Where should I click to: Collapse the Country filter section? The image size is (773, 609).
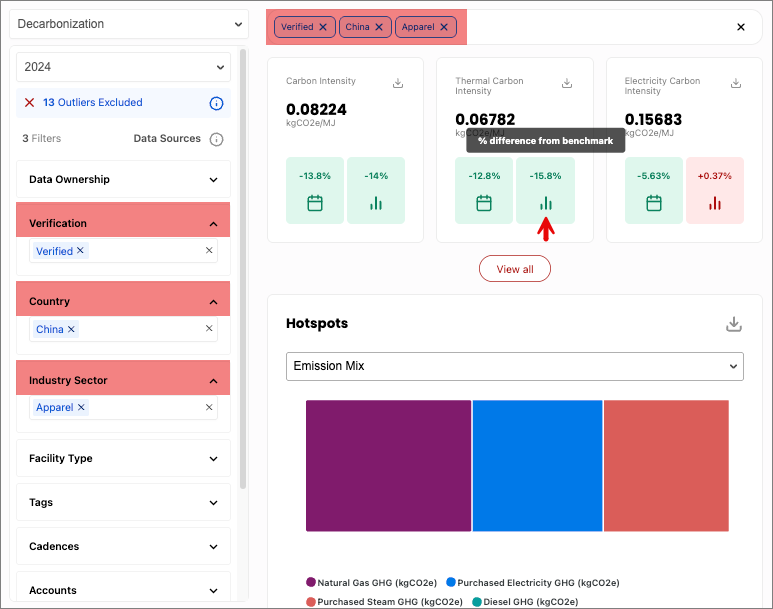click(123, 301)
